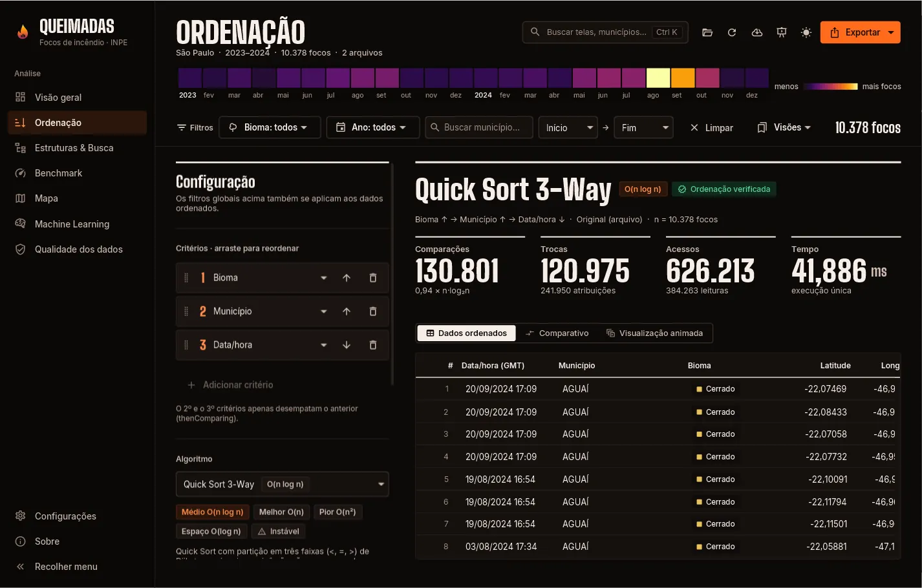Click the 'Ordenação verificada' badge

coord(724,189)
